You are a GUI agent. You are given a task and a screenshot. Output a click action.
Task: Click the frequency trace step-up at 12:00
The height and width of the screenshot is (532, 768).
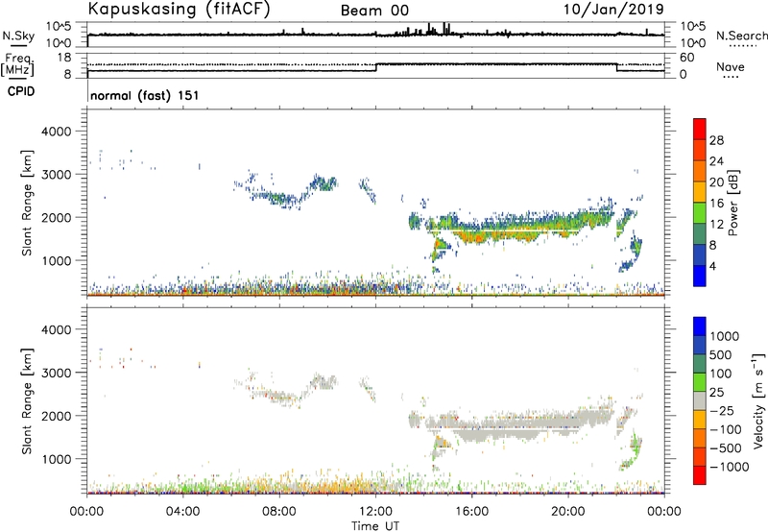tap(375, 67)
